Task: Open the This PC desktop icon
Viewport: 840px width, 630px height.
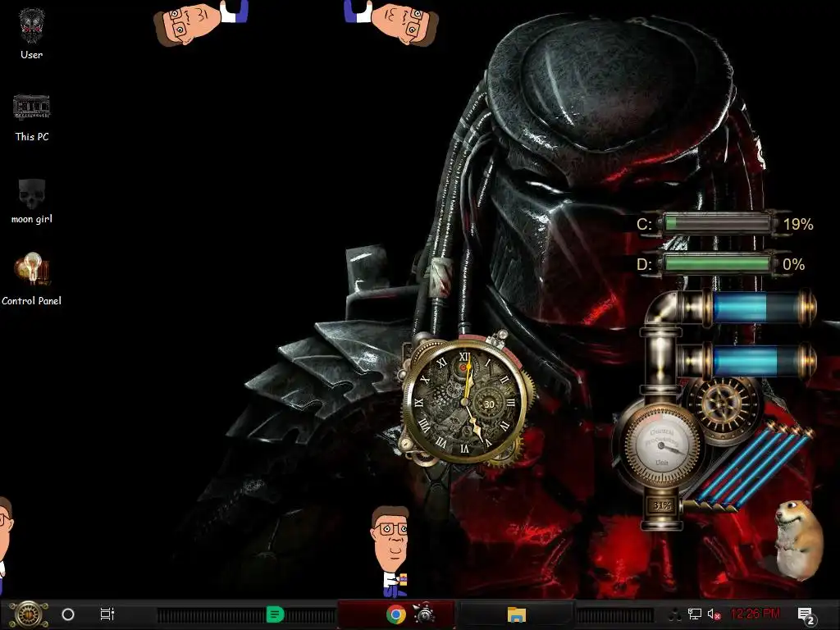Action: click(x=32, y=118)
